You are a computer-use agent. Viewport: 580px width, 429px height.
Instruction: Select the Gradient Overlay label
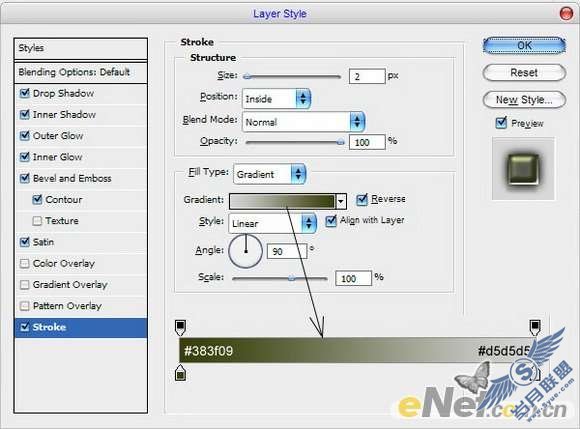pyautogui.click(x=70, y=285)
